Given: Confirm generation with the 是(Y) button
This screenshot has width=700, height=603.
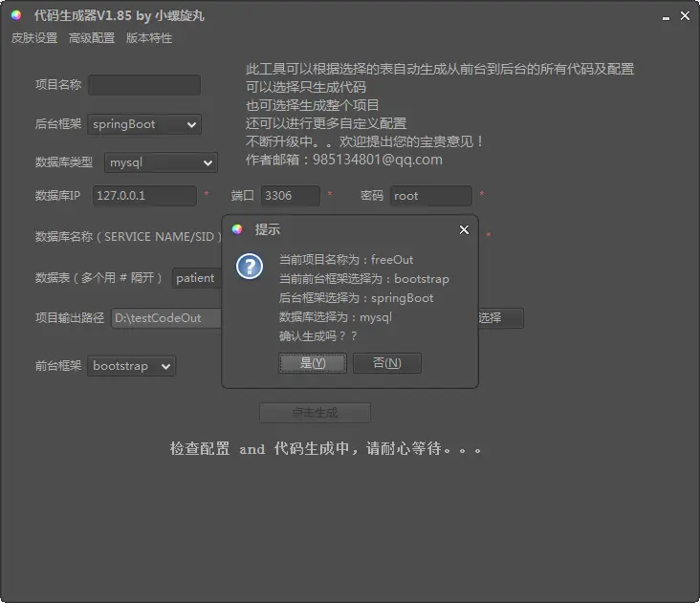Looking at the screenshot, I should click(x=313, y=363).
